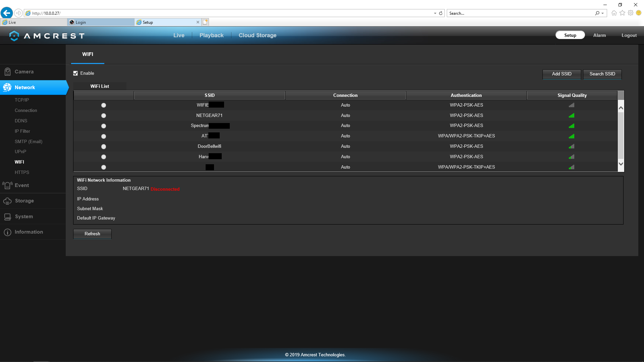This screenshot has width=644, height=362.
Task: Select the WIFIE network radio button
Action: point(104,105)
